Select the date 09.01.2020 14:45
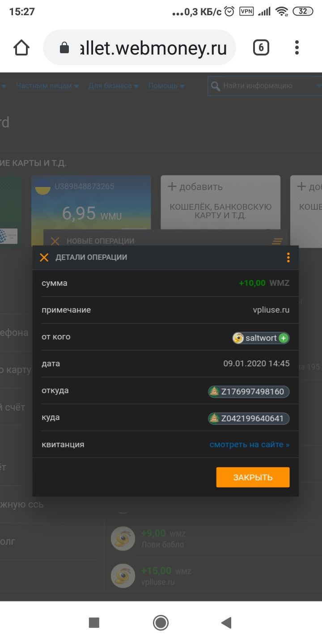 [256, 364]
